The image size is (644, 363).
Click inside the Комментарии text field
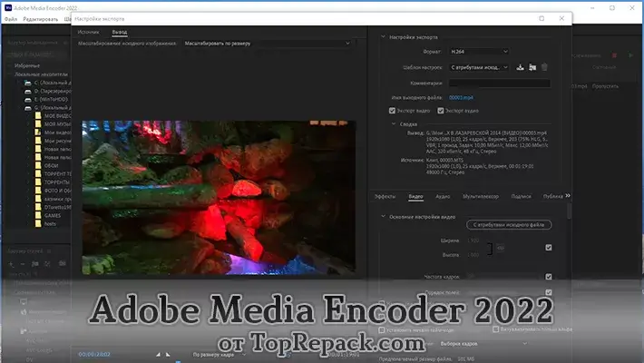click(500, 83)
